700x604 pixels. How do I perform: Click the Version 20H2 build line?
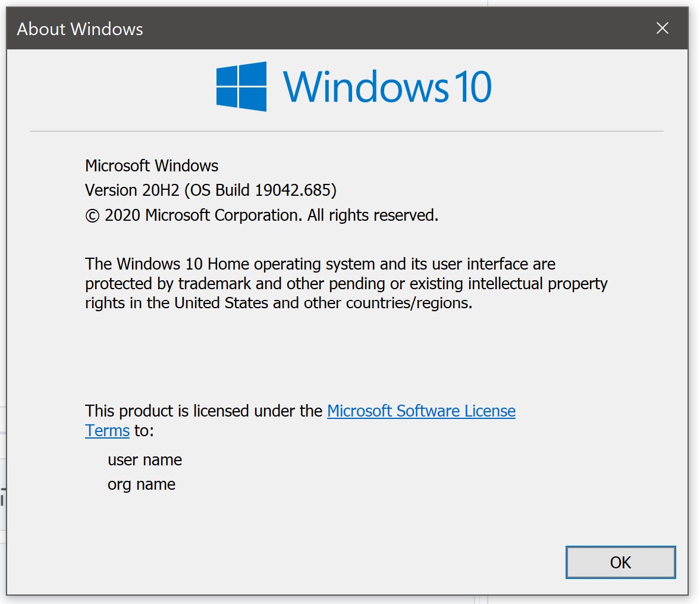(x=211, y=190)
